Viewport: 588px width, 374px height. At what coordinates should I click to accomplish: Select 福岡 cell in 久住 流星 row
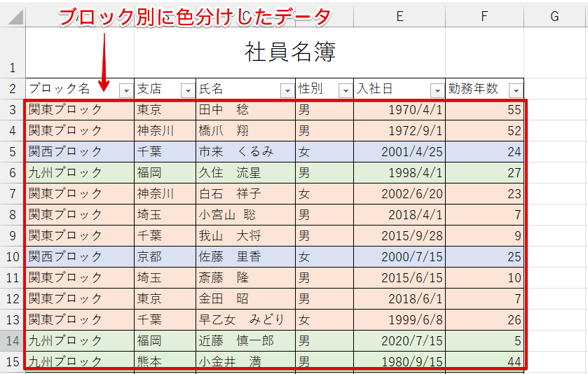[165, 173]
